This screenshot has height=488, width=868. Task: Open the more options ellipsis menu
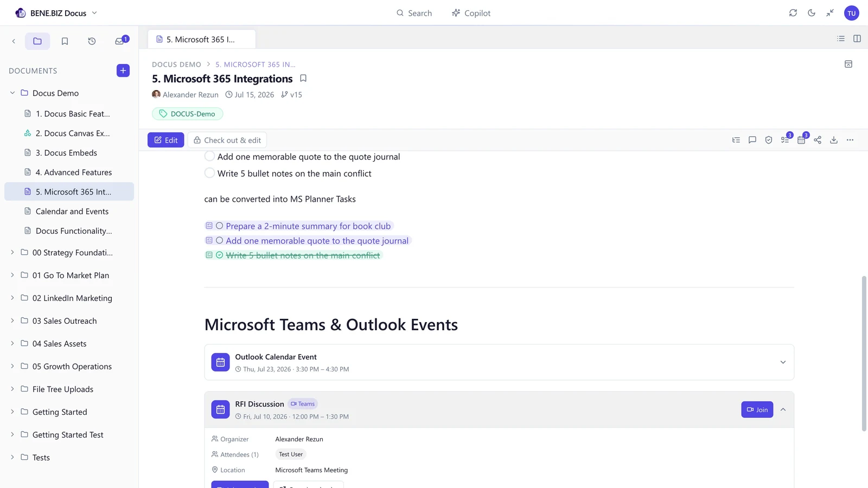coord(850,140)
